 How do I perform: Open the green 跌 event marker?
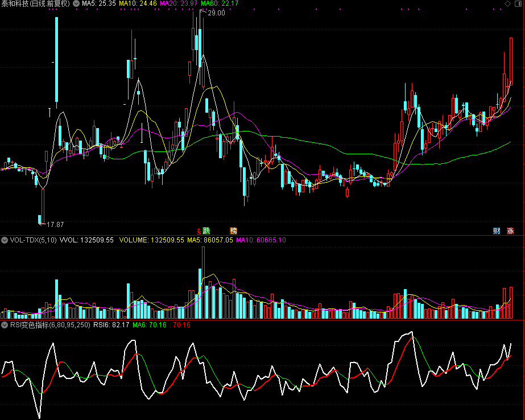[206, 230]
